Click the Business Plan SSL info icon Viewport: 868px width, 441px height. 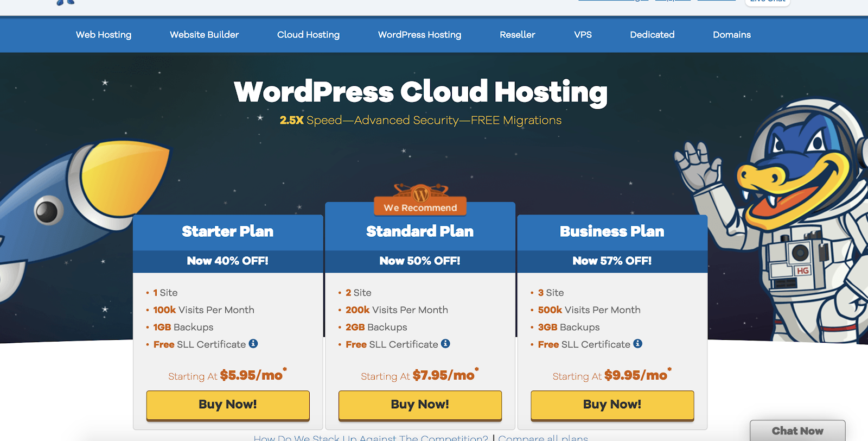638,343
